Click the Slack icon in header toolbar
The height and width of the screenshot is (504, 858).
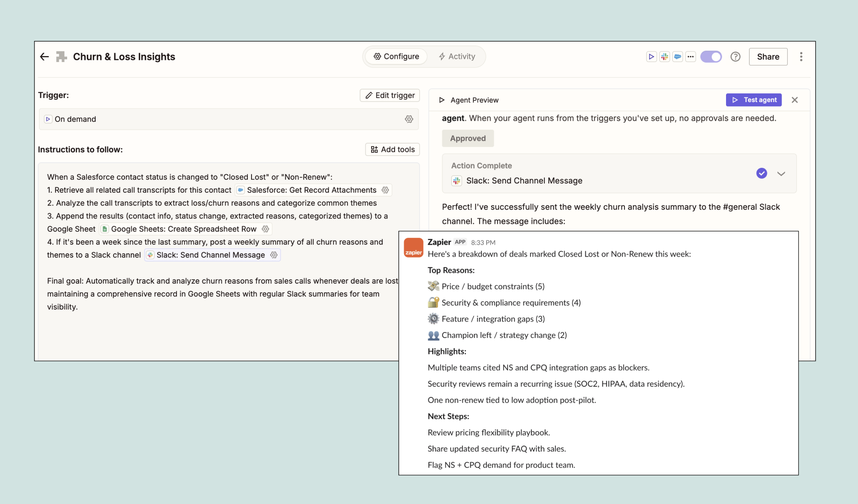click(664, 57)
